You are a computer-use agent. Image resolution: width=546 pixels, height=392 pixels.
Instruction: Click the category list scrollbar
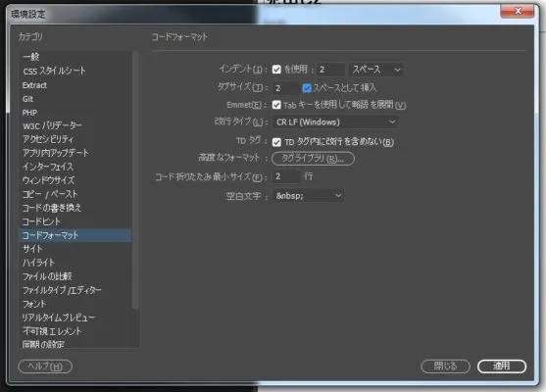(135, 180)
